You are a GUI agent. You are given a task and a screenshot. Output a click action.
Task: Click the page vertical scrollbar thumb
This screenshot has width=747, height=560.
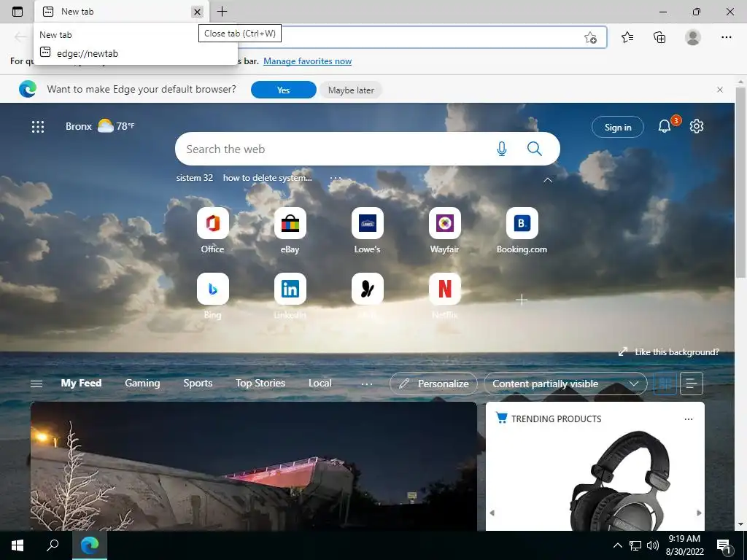(x=740, y=182)
